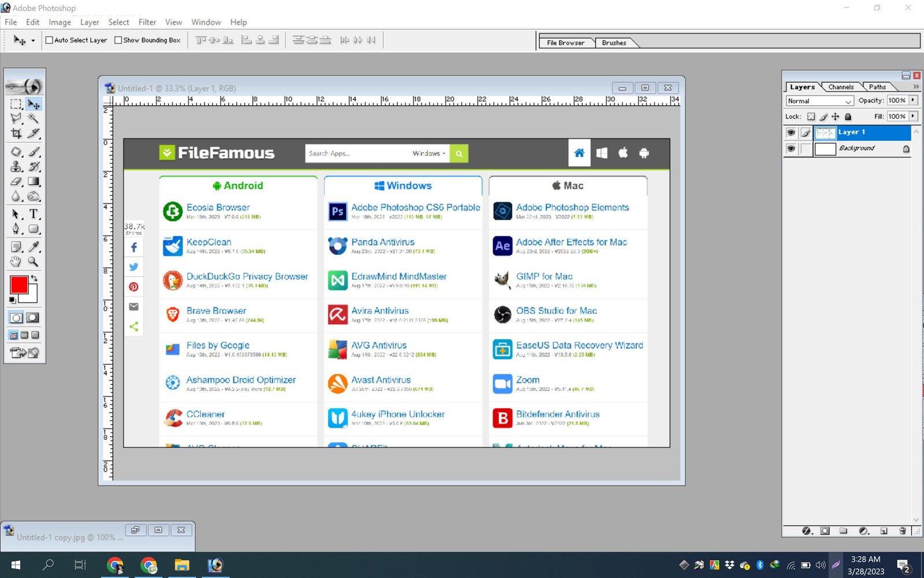Open Windows Start menu
Screen dimensions: 924x578
click(16, 565)
